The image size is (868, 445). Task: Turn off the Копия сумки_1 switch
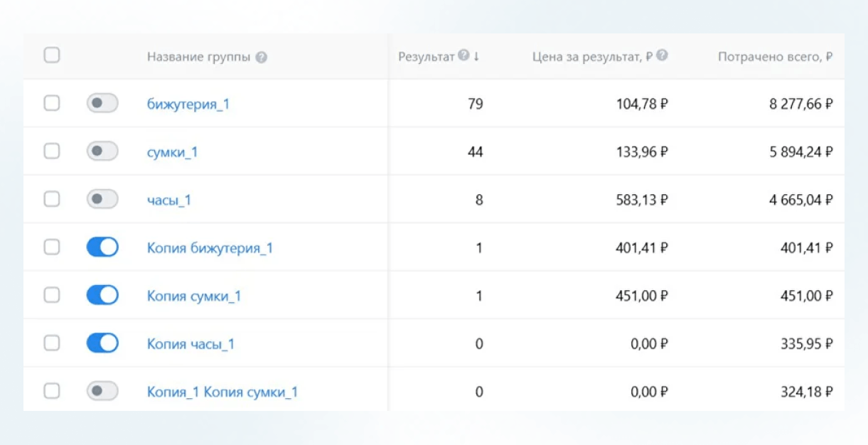(102, 295)
